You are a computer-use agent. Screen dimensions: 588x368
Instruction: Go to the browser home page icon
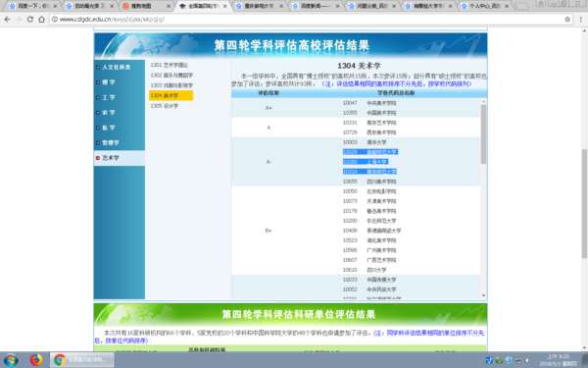[x=41, y=20]
